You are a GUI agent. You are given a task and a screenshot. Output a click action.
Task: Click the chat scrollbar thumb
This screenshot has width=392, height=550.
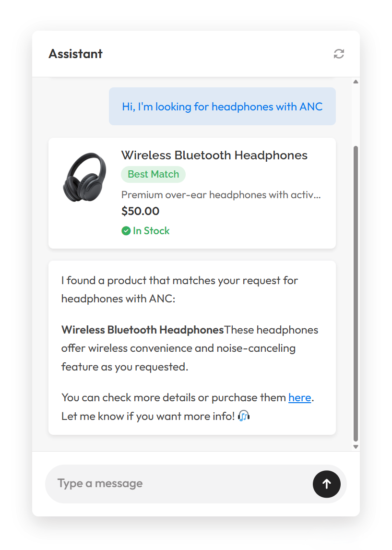(x=356, y=293)
